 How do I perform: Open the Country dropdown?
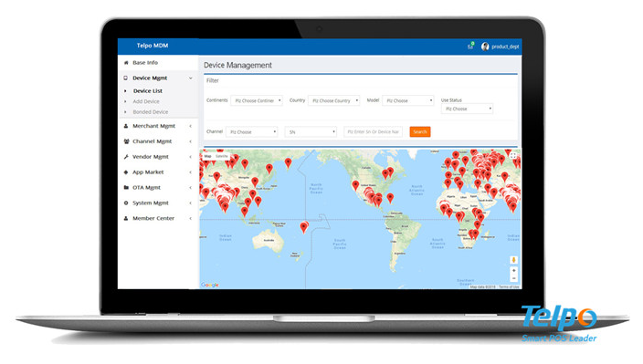click(333, 100)
